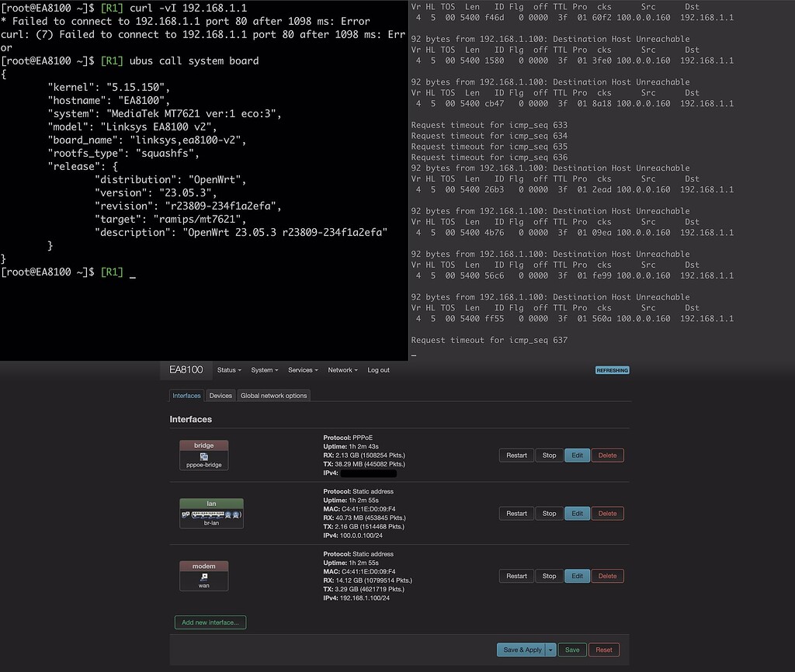Expand the Save & Apply dropdown arrow
795x672 pixels.
(552, 649)
